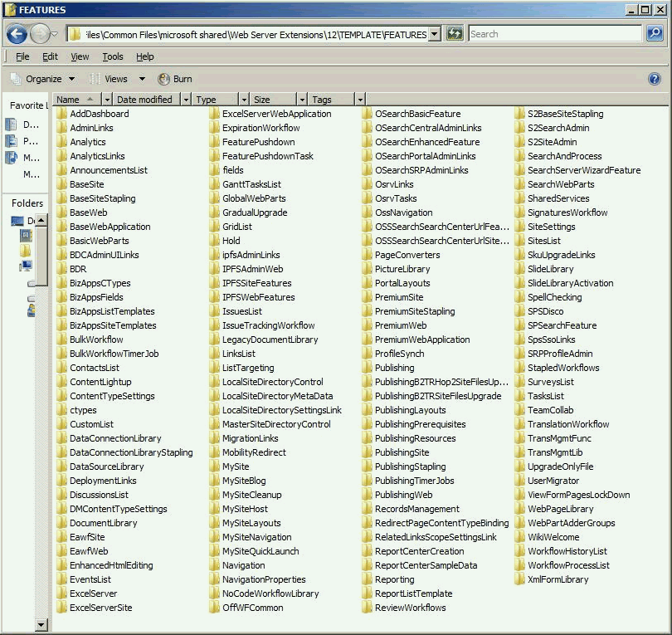Sort by the Type column header

click(x=216, y=100)
